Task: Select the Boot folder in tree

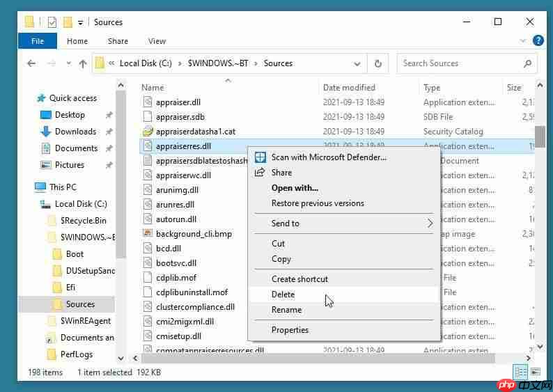Action: pyautogui.click(x=75, y=254)
